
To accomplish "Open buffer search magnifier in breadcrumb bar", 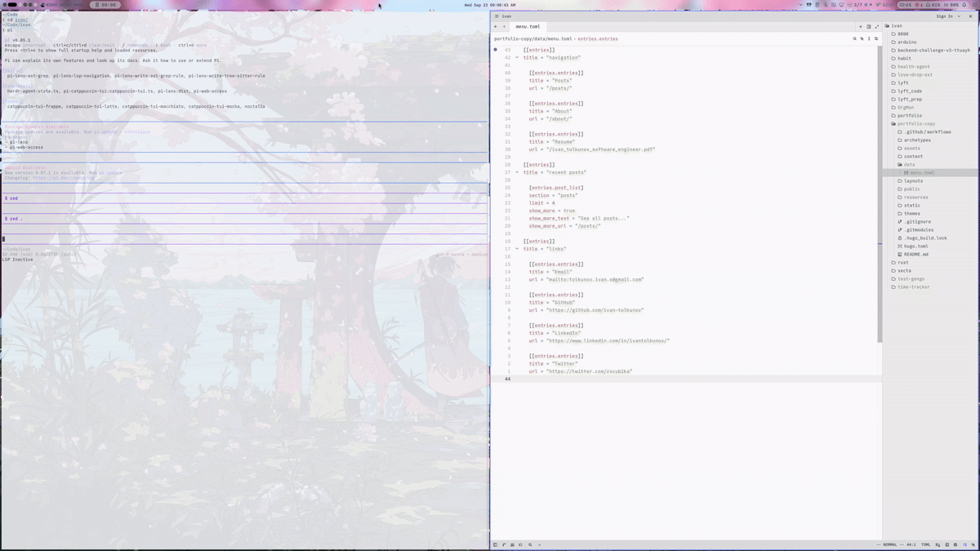I will pos(855,38).
